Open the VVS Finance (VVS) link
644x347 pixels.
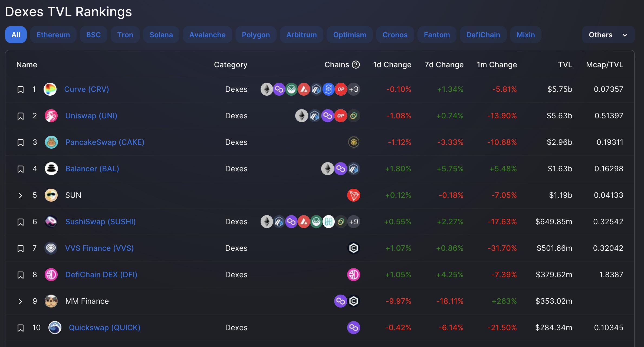pos(99,248)
